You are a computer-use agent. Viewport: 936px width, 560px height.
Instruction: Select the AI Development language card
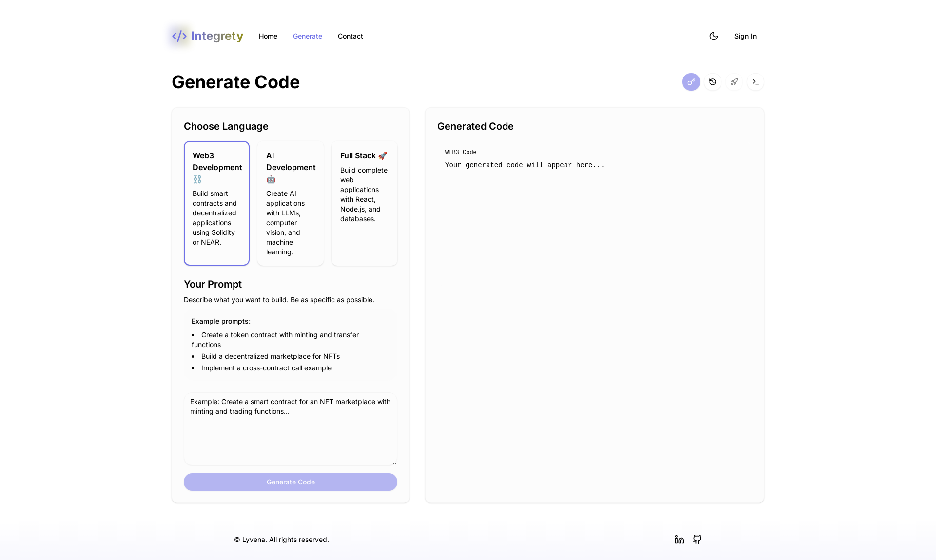[x=291, y=203]
